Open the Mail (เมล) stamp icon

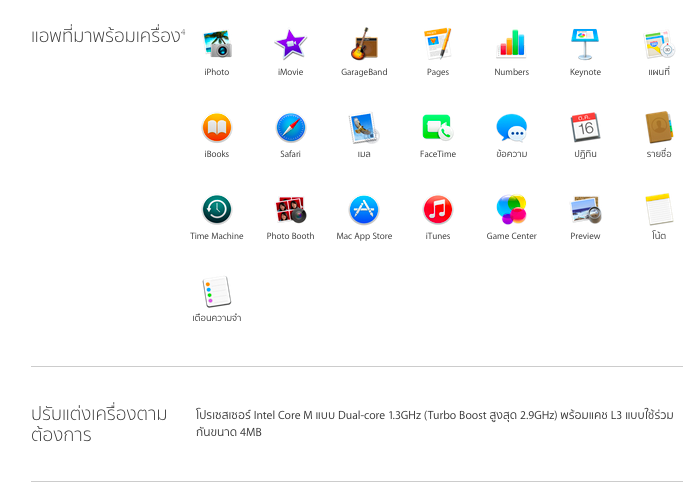tap(364, 127)
